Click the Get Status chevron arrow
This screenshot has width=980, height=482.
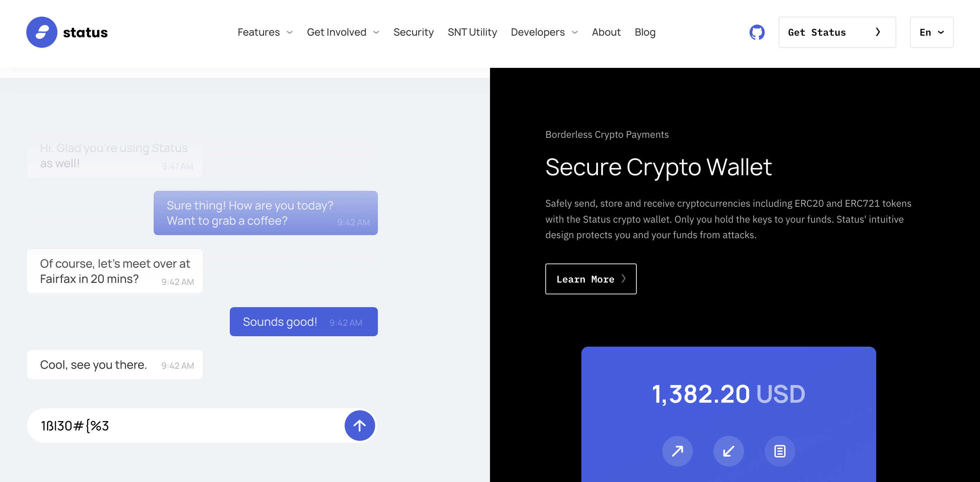tap(878, 32)
